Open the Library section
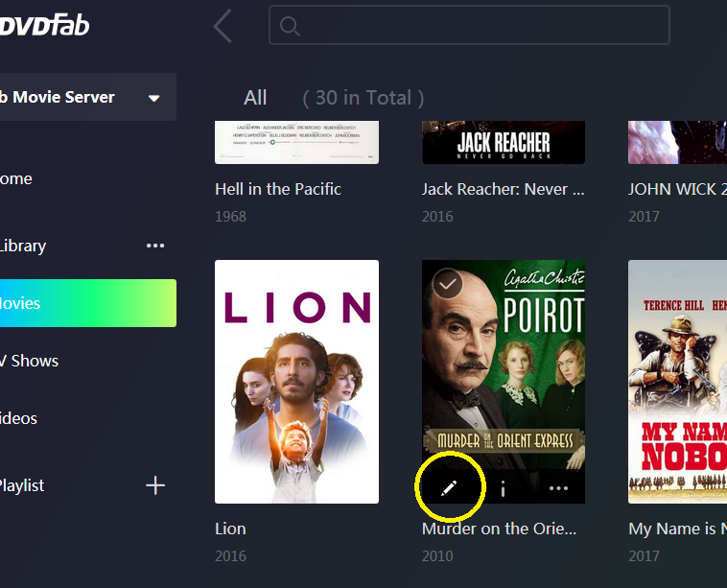Image resolution: width=727 pixels, height=588 pixels. tap(23, 246)
